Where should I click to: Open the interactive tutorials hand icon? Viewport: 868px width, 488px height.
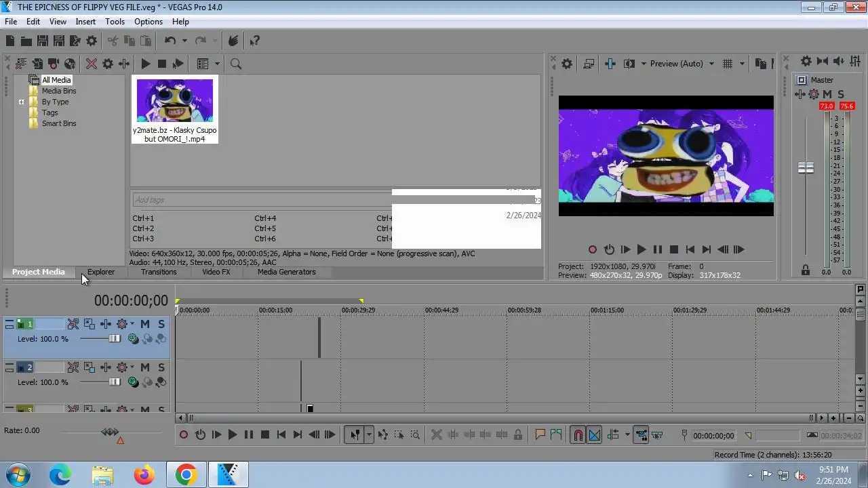tap(233, 41)
